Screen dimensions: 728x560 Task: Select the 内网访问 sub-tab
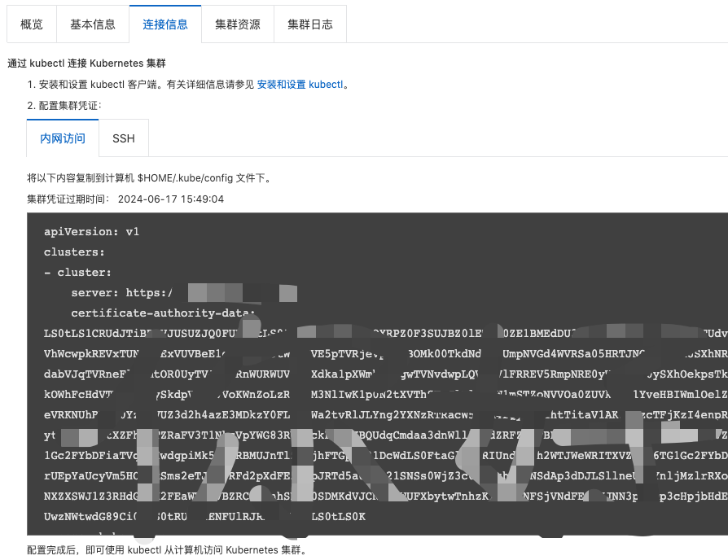point(63,138)
